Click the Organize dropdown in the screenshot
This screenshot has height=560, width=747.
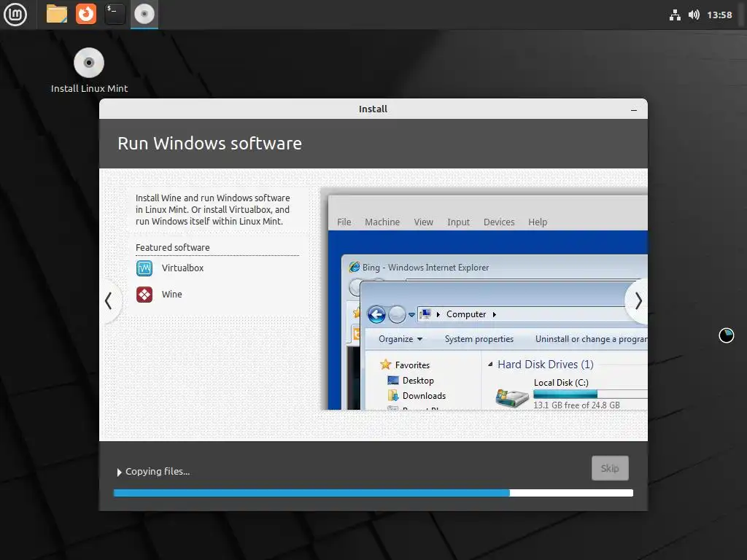pyautogui.click(x=400, y=339)
